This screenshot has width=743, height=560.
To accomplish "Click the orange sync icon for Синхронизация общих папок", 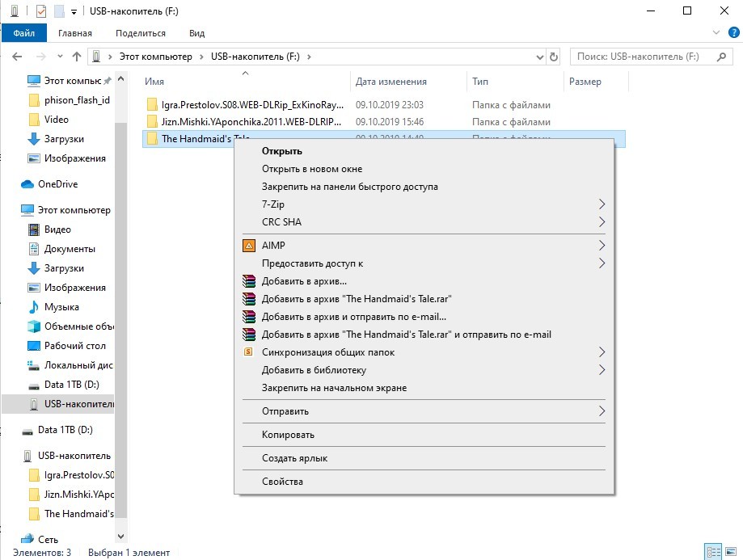I will (x=249, y=352).
